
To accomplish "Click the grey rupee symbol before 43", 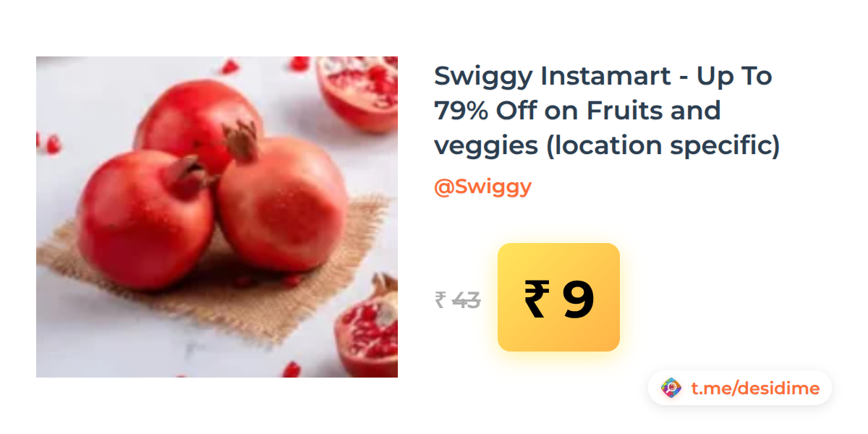I will [440, 299].
